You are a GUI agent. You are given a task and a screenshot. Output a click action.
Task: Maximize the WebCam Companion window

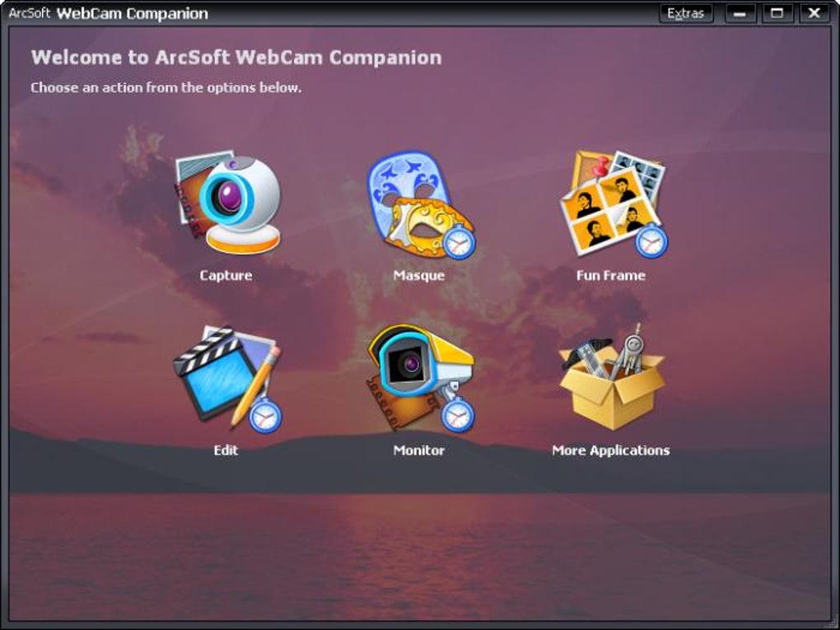click(777, 13)
